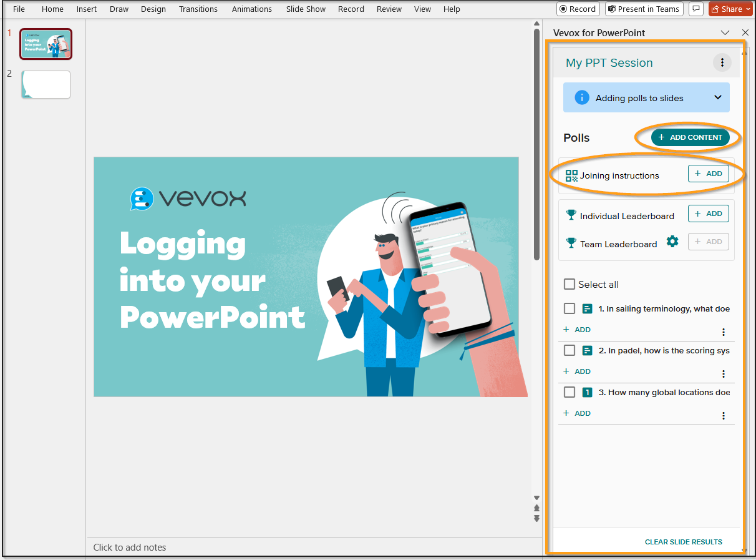Click the Joining instructions QR code icon

click(571, 175)
